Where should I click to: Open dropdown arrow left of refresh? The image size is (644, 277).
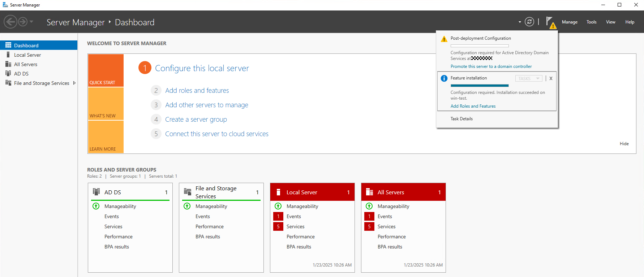(520, 22)
